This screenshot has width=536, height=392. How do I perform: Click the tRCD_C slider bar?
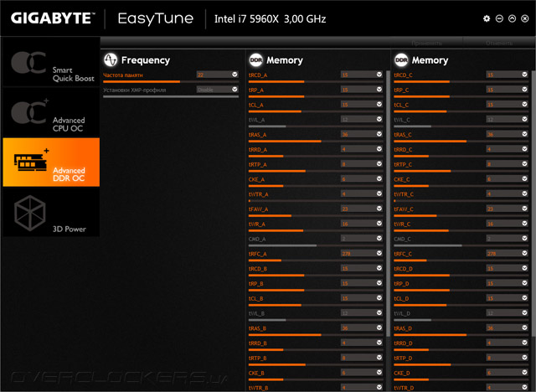tap(461, 82)
